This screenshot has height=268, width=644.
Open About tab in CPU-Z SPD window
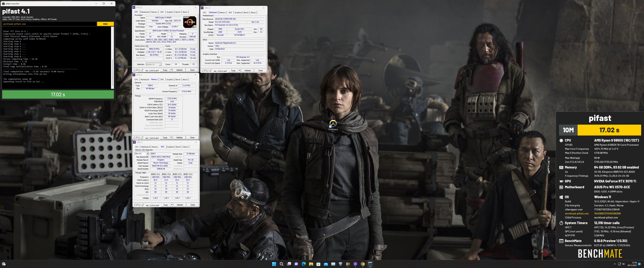(x=185, y=147)
